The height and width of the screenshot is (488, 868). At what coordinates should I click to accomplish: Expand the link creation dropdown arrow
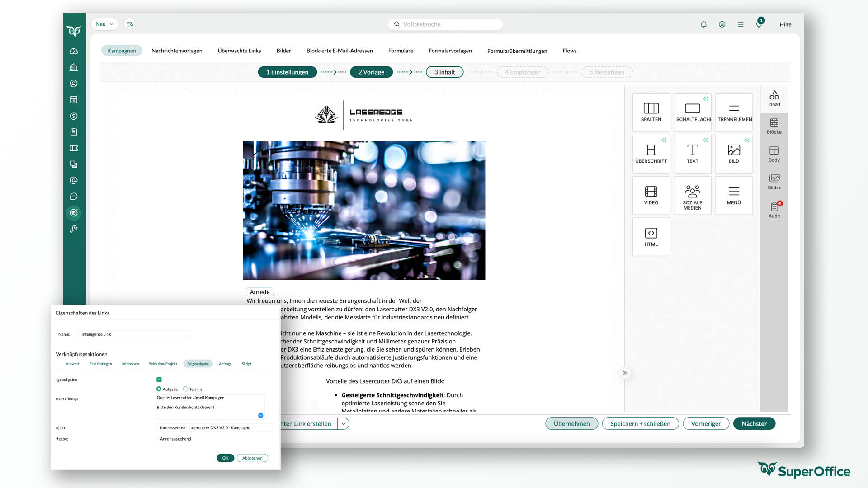(344, 424)
